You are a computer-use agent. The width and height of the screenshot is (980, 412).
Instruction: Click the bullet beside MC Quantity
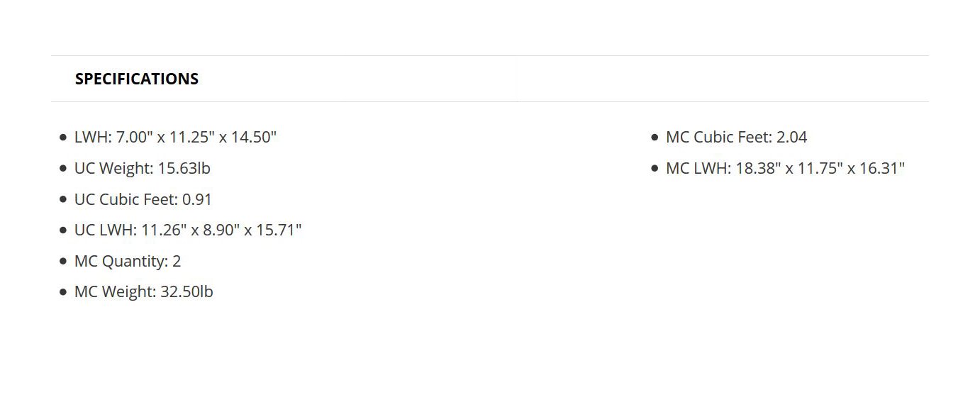[x=63, y=262]
